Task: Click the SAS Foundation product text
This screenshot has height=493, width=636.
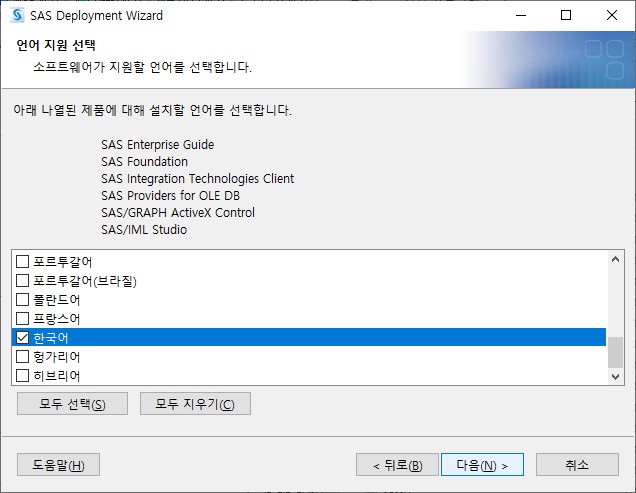Action: click(144, 161)
